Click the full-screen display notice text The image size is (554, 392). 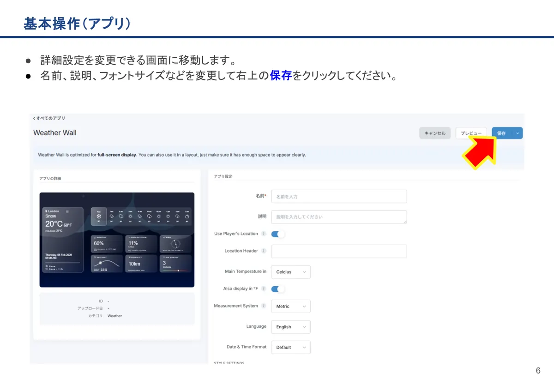(x=172, y=155)
